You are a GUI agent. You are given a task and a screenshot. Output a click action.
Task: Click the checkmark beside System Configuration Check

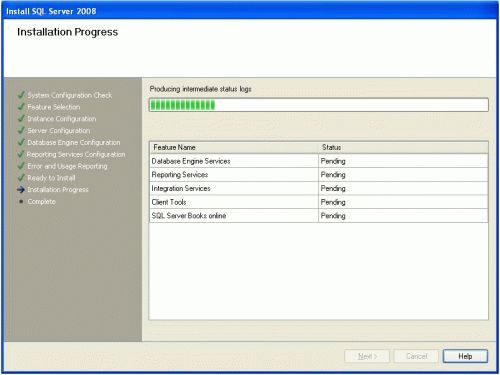[21, 95]
